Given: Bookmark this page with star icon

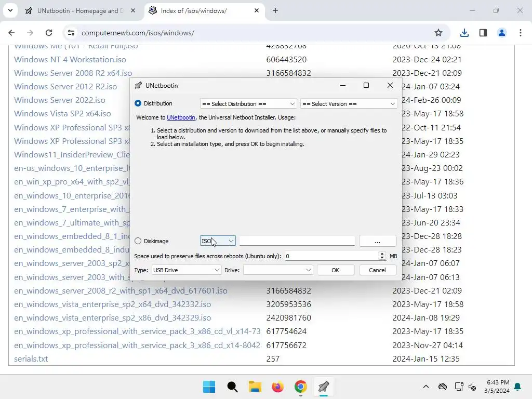Looking at the screenshot, I should click(438, 33).
